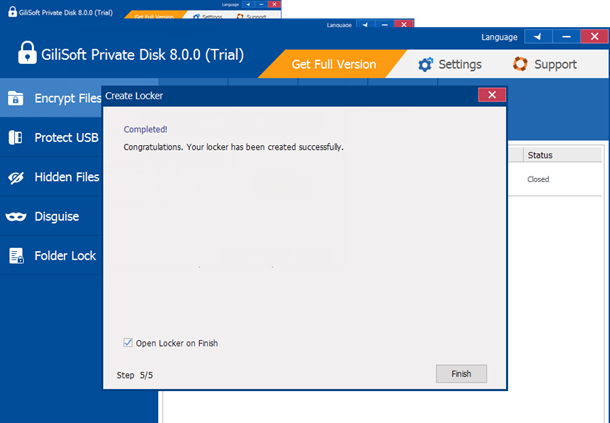Minimize the front GiliSoft window
The width and height of the screenshot is (610, 423).
click(566, 37)
